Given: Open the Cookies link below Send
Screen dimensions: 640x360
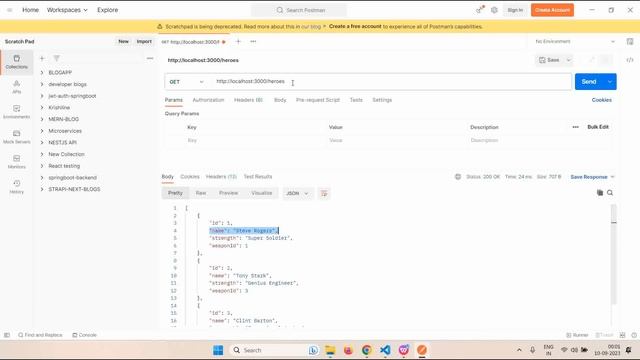Looking at the screenshot, I should pyautogui.click(x=602, y=100).
